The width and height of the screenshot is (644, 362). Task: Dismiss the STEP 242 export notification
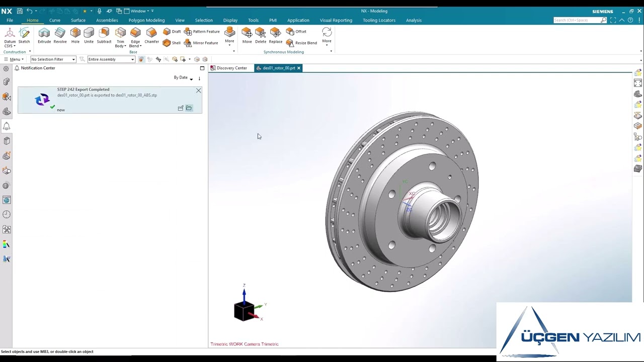[x=198, y=90]
